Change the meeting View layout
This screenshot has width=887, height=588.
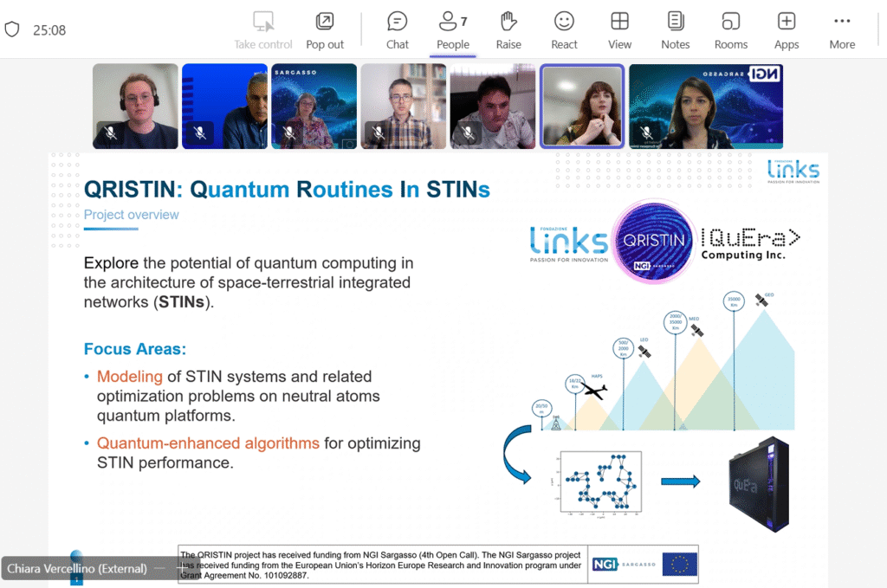[619, 30]
